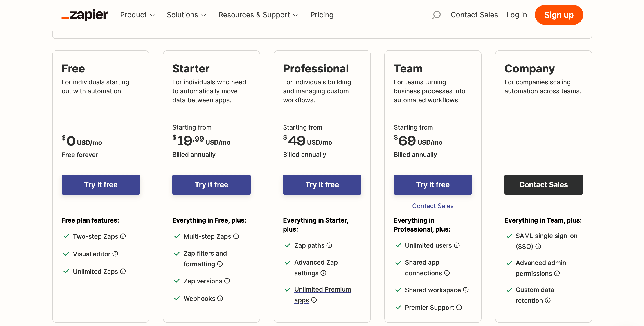Click info icon after Advanced Zap settings
The width and height of the screenshot is (644, 326).
pyautogui.click(x=323, y=273)
